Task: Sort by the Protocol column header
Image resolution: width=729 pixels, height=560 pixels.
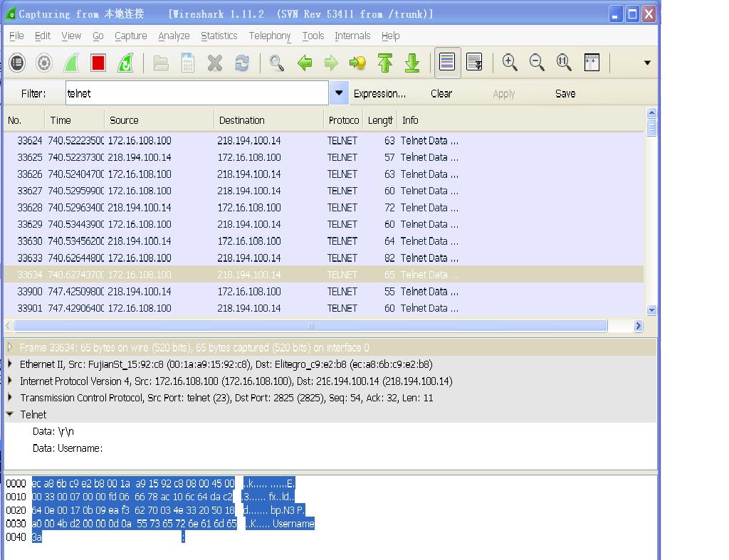Action: (x=344, y=120)
